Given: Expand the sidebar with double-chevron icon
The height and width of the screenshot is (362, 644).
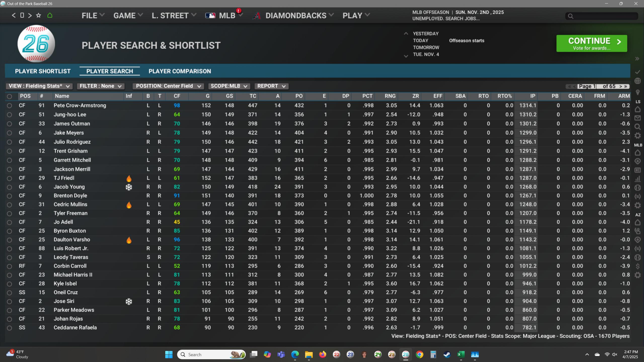Looking at the screenshot, I should (637, 59).
